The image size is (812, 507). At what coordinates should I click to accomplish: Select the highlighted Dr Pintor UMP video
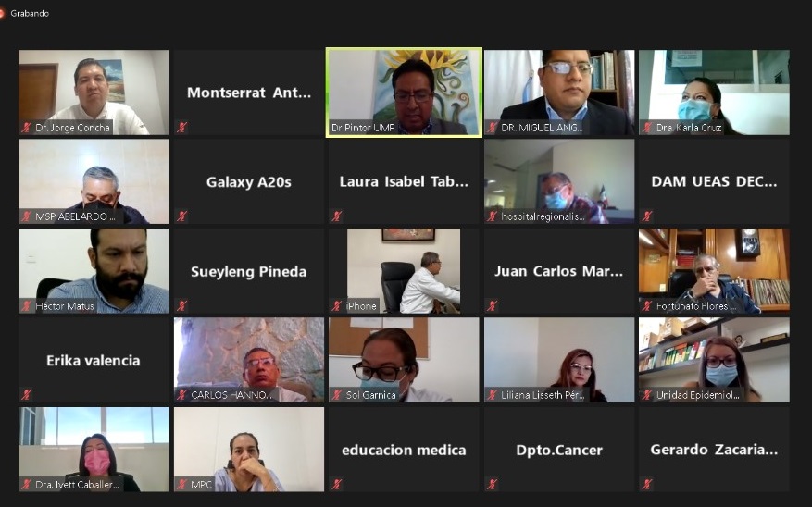click(x=404, y=93)
